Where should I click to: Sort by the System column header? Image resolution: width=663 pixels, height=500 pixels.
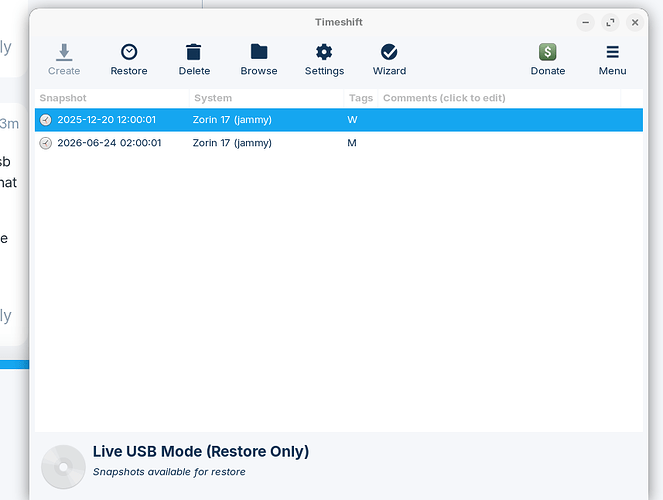pyautogui.click(x=267, y=98)
